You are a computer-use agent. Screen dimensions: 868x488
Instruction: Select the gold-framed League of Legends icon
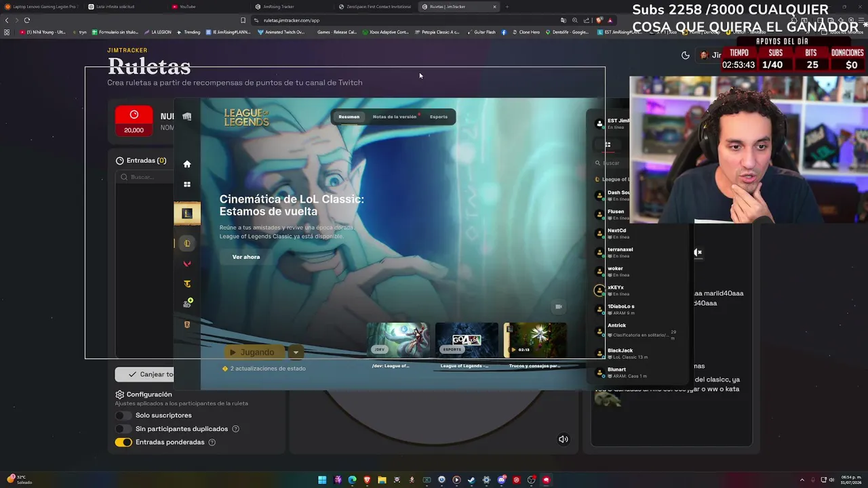[x=187, y=213]
